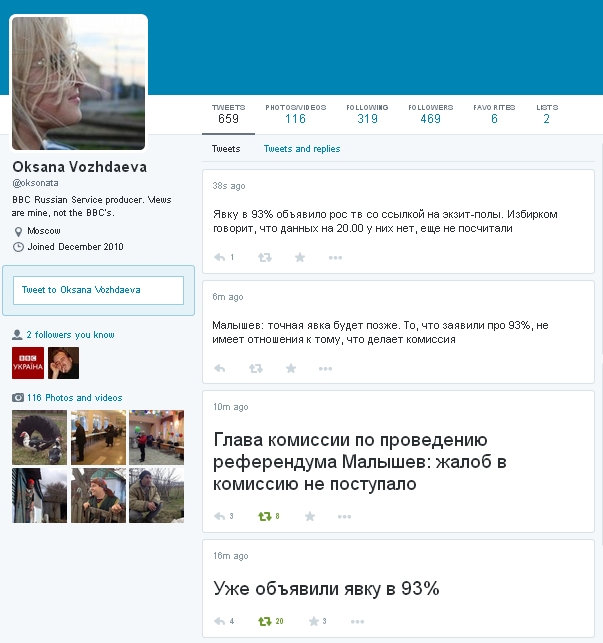Image resolution: width=603 pixels, height=643 pixels.
Task: Star the 10m ago Глава комиссии tweet
Action: pyautogui.click(x=310, y=516)
